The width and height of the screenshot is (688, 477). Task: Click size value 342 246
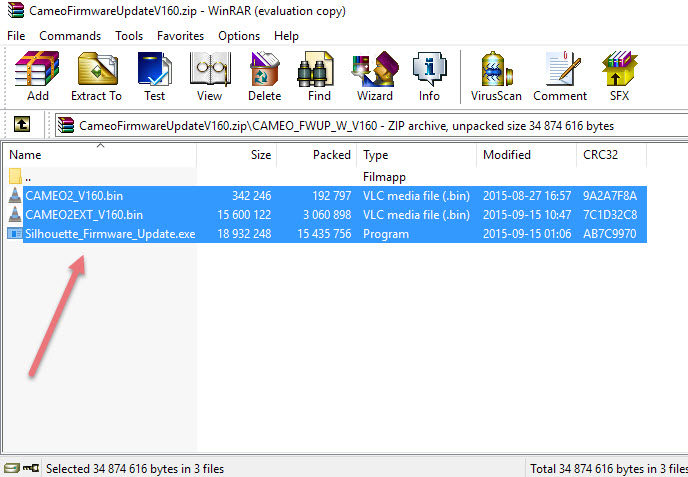coord(251,196)
